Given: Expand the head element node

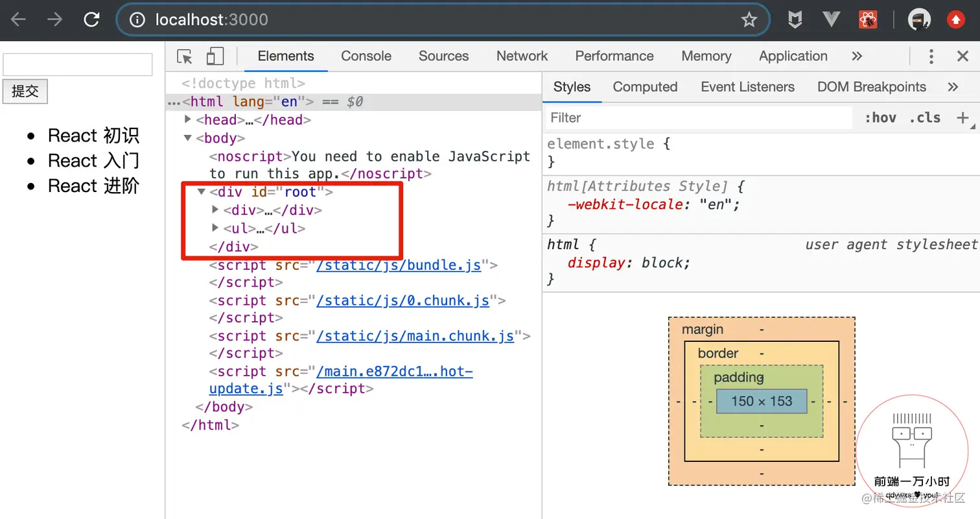Looking at the screenshot, I should point(188,119).
